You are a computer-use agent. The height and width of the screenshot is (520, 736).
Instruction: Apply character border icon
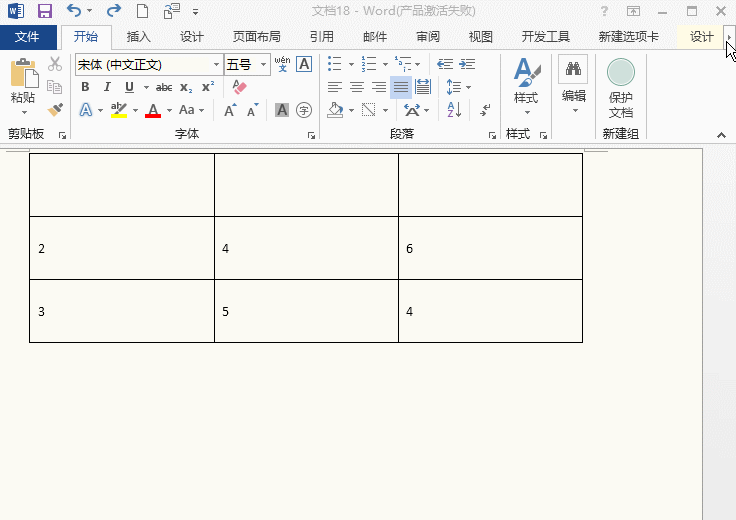(304, 64)
